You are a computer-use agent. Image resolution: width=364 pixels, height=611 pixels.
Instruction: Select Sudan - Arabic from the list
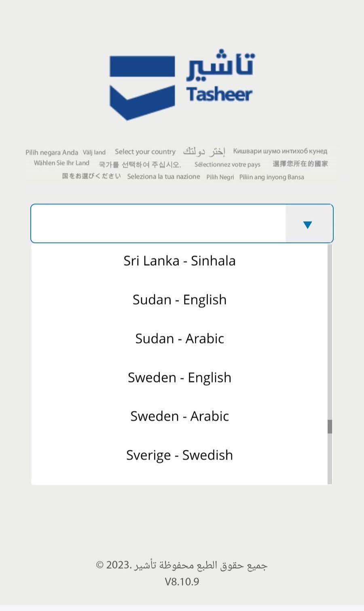coord(180,338)
